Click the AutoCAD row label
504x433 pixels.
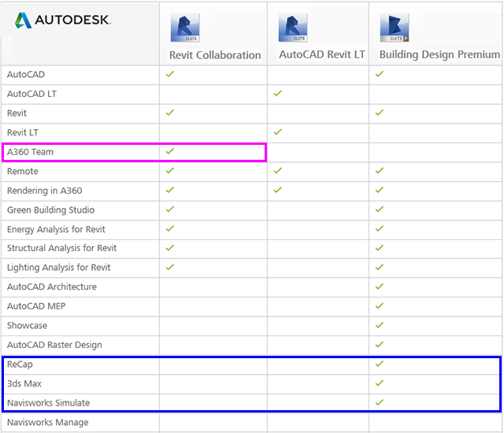(x=26, y=74)
